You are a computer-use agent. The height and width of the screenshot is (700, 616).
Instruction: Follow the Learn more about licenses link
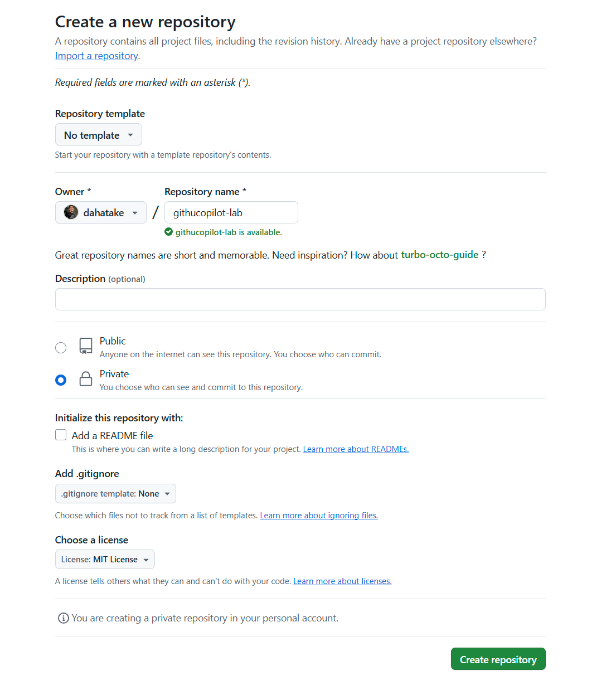pyautogui.click(x=342, y=581)
